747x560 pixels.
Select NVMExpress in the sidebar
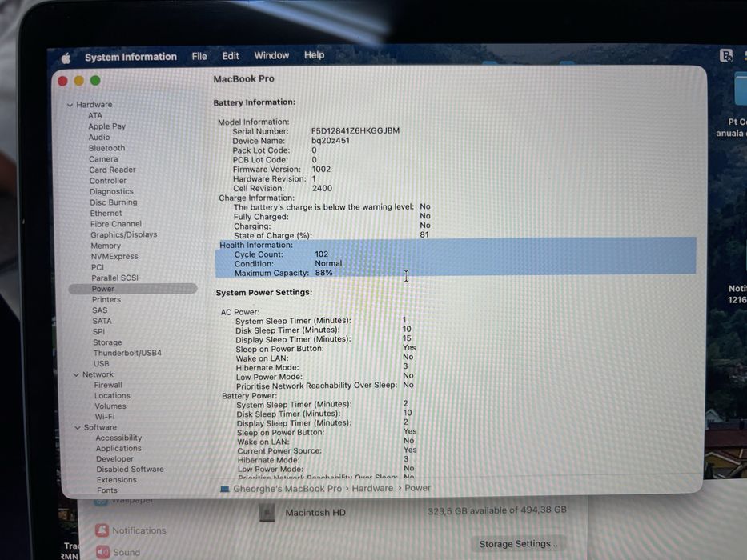click(x=114, y=256)
